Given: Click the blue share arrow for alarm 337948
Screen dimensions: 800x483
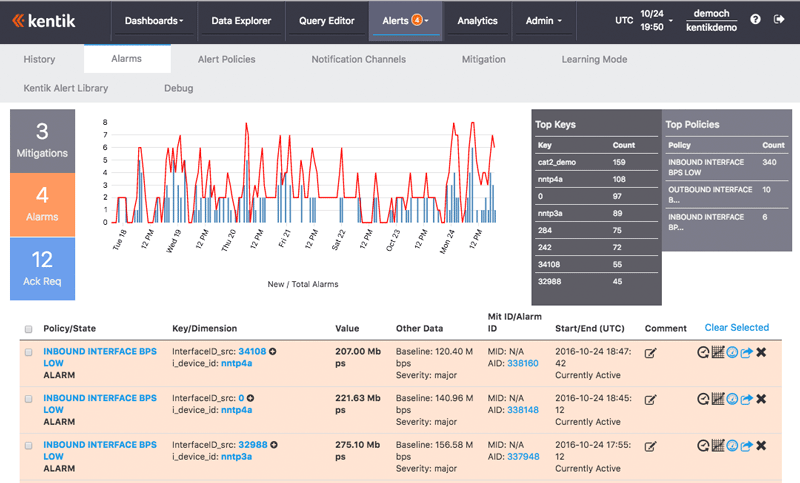Looking at the screenshot, I should [746, 445].
